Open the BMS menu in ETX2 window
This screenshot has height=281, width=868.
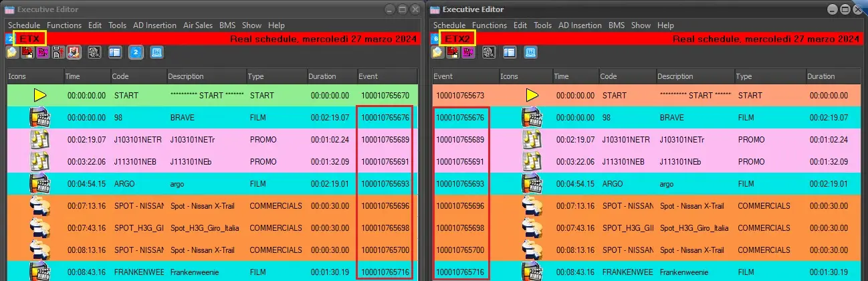click(x=617, y=25)
